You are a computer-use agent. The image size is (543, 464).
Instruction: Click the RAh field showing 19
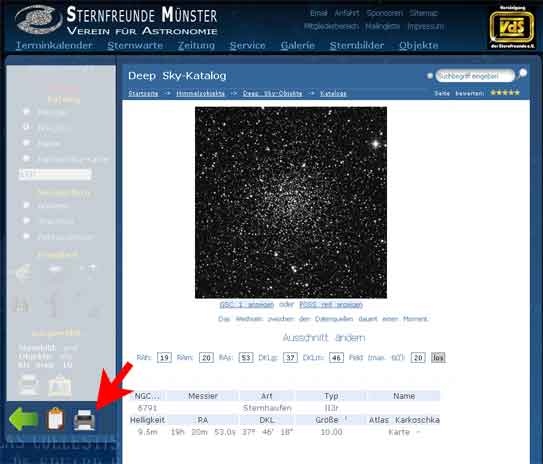coord(164,358)
